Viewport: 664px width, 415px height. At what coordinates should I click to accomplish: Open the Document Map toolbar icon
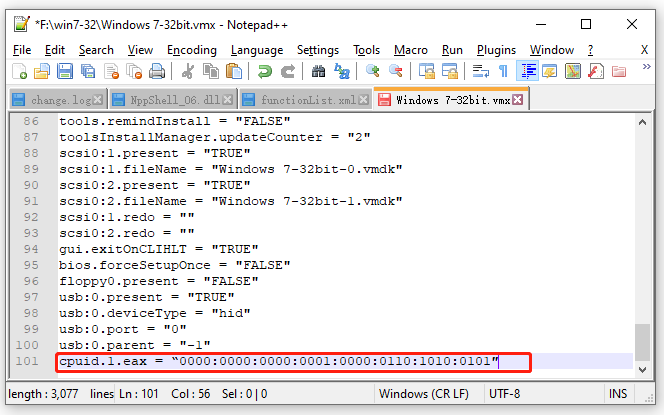573,71
